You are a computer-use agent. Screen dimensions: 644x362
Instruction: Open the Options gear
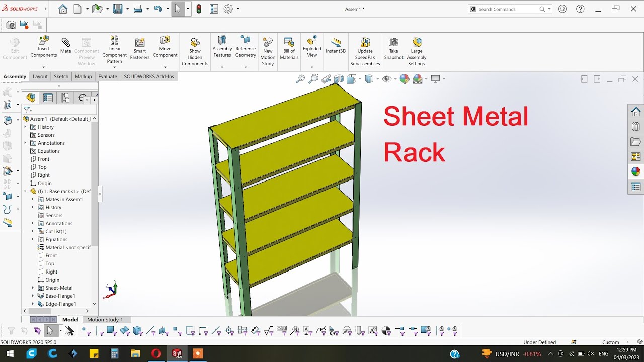point(228,9)
